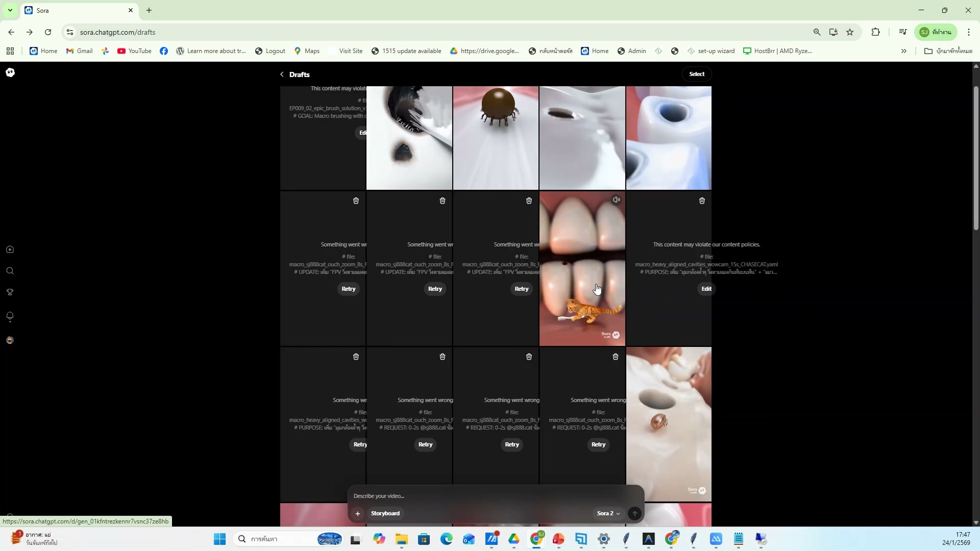The width and height of the screenshot is (980, 551).
Task: Open the trophy leaderboard icon
Action: [10, 292]
